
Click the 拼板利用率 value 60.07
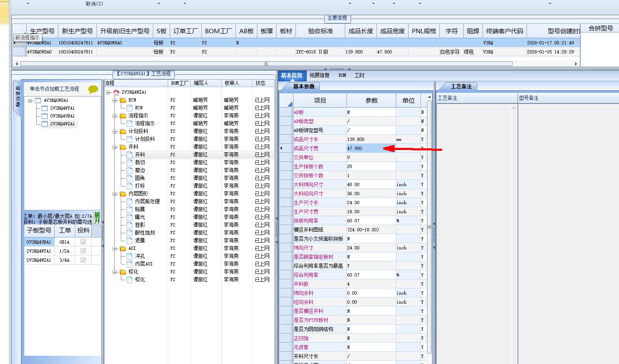pyautogui.click(x=371, y=221)
